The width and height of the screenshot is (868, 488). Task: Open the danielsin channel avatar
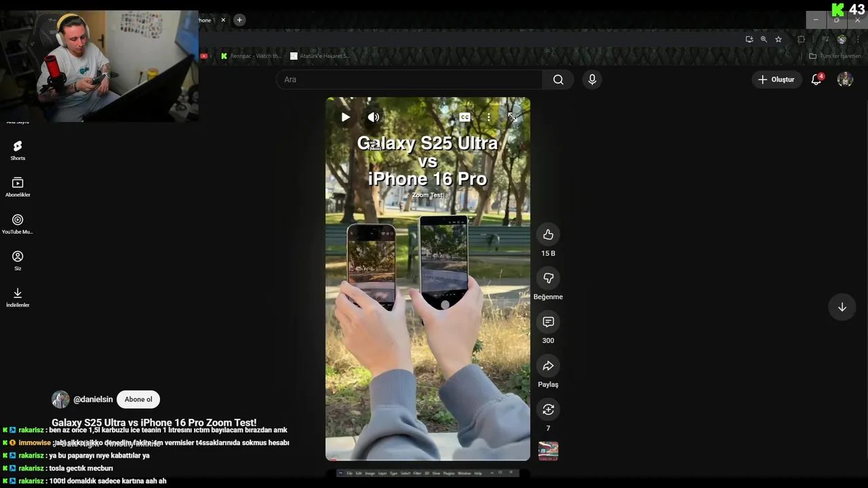tap(60, 399)
